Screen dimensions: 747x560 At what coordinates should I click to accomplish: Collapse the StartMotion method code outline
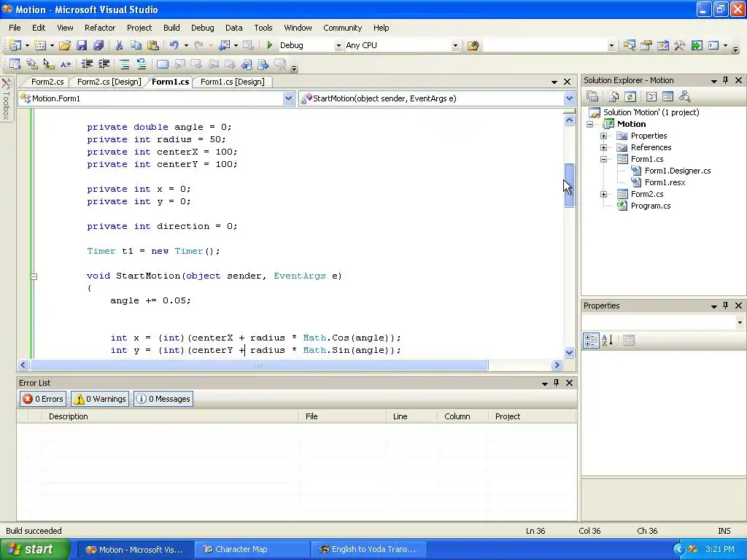coord(34,276)
